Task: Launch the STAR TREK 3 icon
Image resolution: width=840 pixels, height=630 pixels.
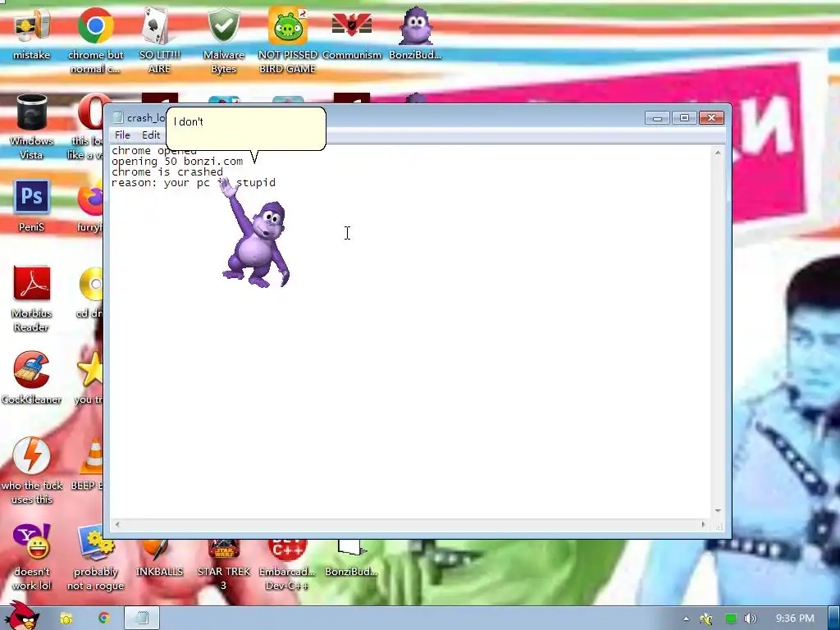Action: [223, 564]
